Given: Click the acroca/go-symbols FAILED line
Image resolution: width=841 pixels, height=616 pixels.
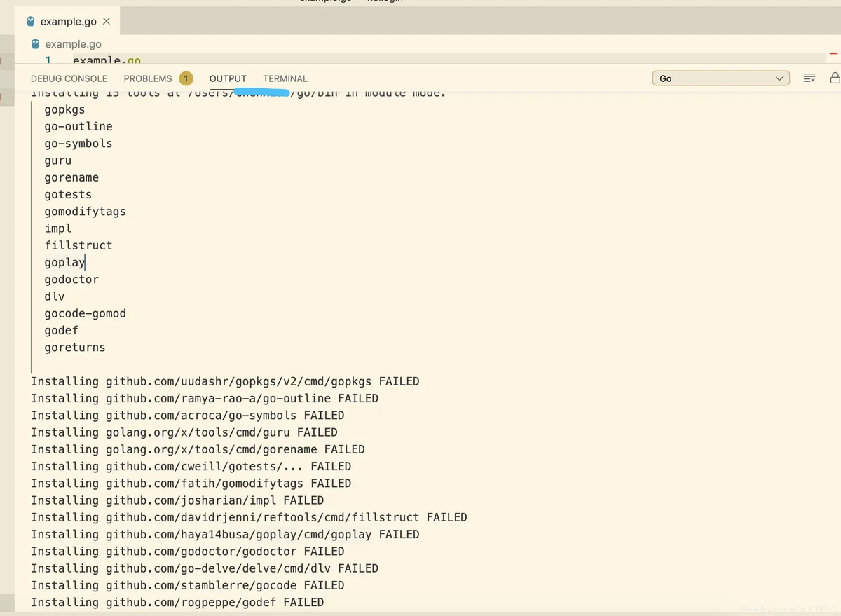Looking at the screenshot, I should point(188,415).
